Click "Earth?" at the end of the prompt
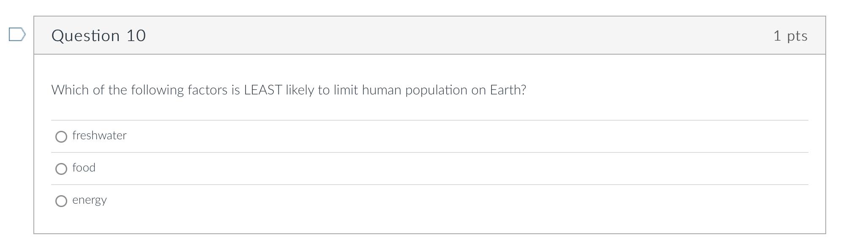 [508, 90]
